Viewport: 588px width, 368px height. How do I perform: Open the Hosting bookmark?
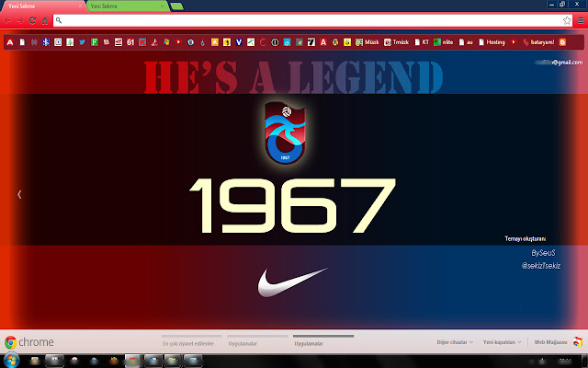click(x=492, y=42)
